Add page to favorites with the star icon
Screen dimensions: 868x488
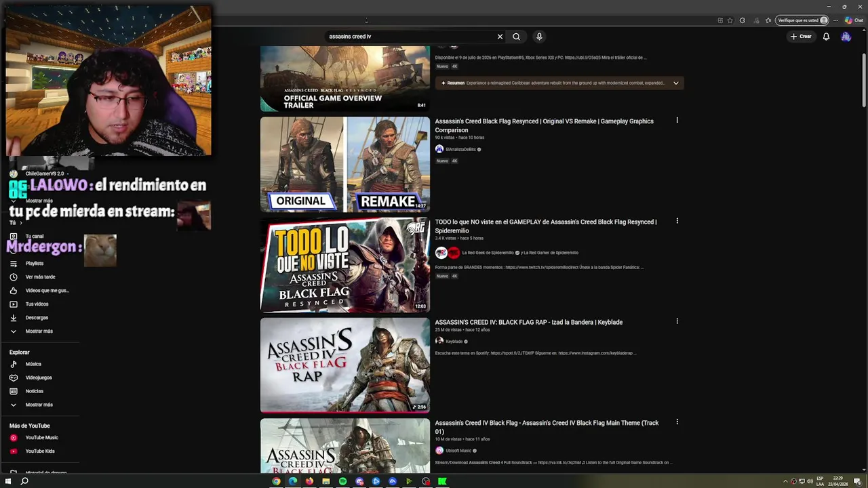730,20
